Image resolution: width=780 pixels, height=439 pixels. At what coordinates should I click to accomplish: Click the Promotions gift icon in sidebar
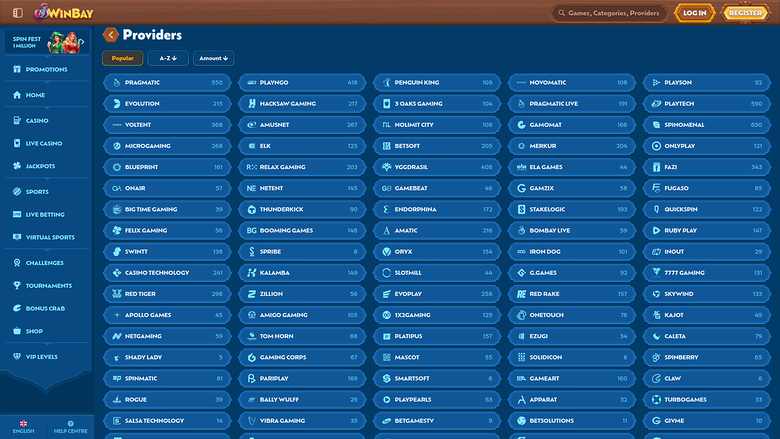[x=16, y=70]
